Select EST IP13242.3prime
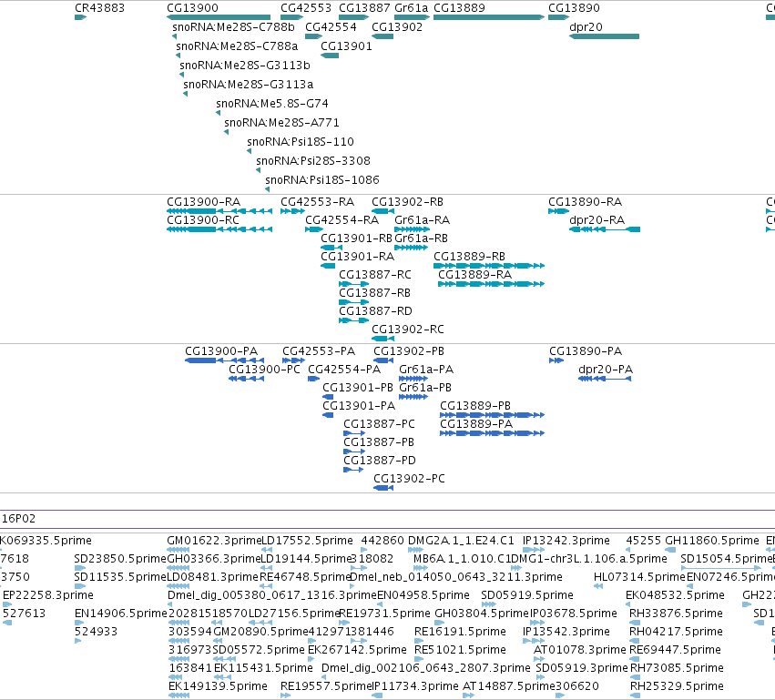775x700 pixels. (x=534, y=549)
